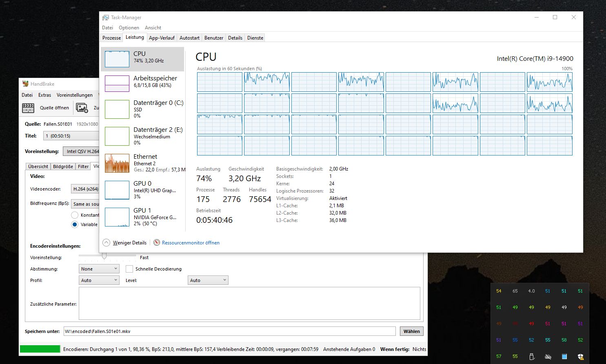Click the green 58 temperature tray icon
Viewport: 606px width, 364px height.
click(x=564, y=340)
